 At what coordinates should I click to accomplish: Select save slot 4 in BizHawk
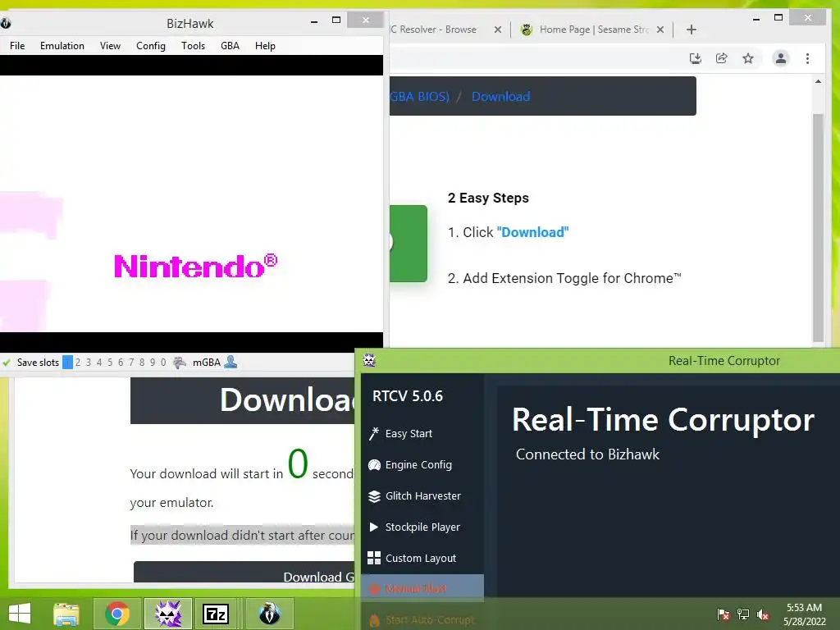coord(99,362)
